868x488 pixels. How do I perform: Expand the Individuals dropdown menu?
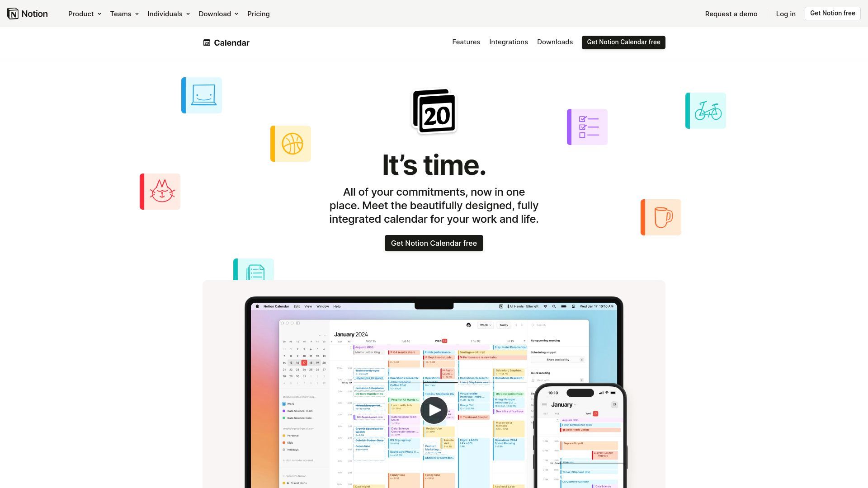(169, 13)
